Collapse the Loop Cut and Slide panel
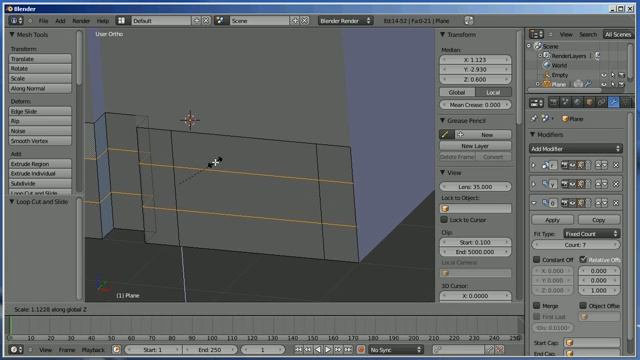This screenshot has height=360, width=640. point(12,202)
